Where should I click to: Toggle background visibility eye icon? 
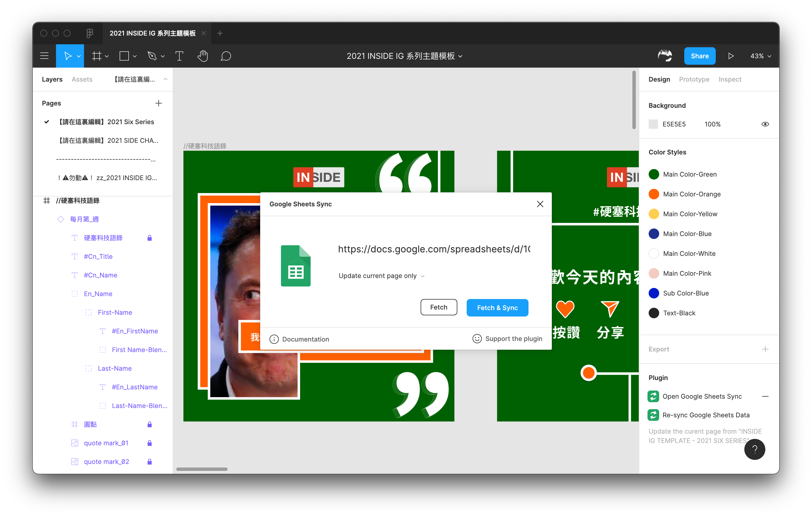pyautogui.click(x=765, y=124)
